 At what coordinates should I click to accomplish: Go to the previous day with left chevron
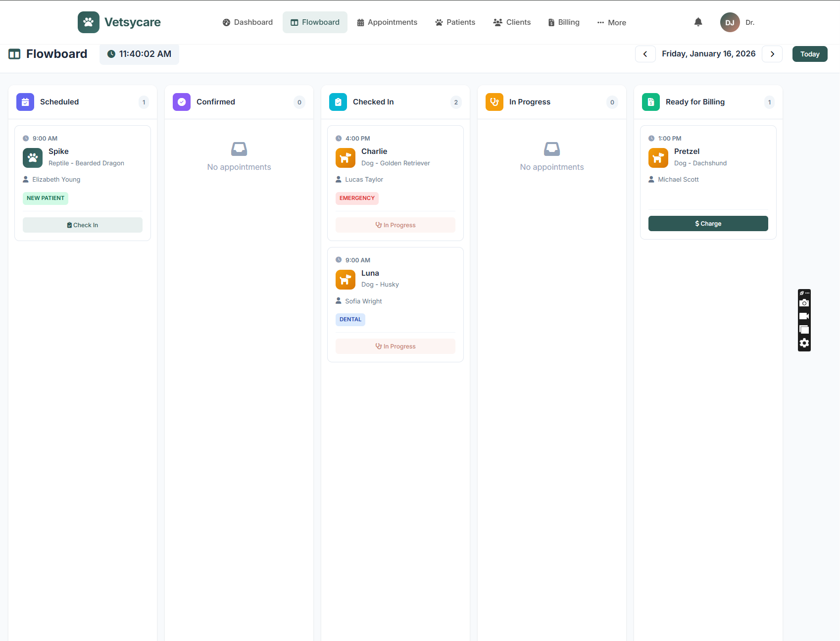(645, 53)
